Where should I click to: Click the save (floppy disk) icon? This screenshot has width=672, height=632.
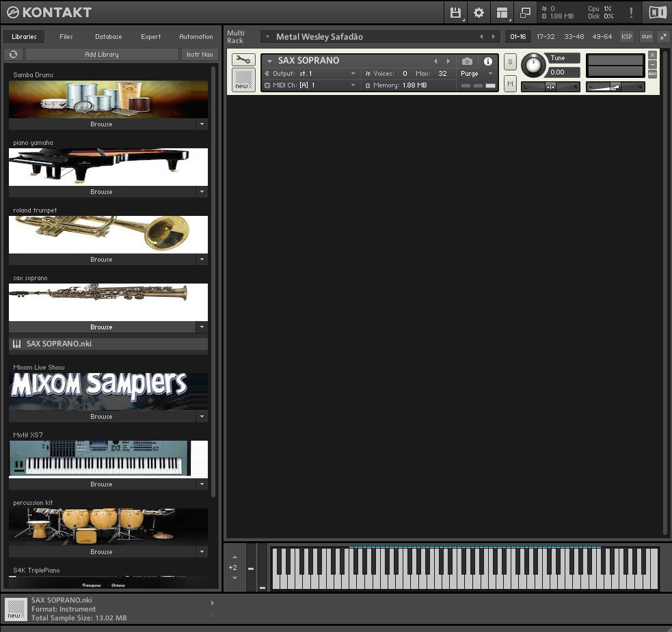(455, 12)
